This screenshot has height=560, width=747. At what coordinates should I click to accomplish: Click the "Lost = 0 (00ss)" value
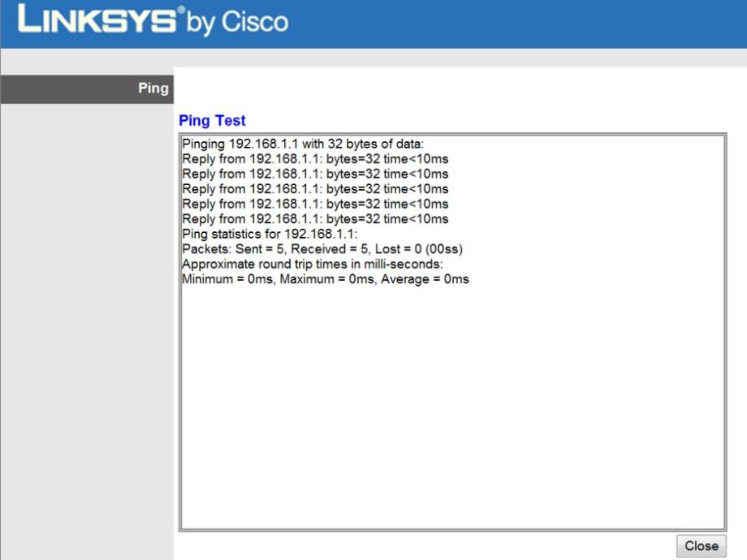point(419,249)
